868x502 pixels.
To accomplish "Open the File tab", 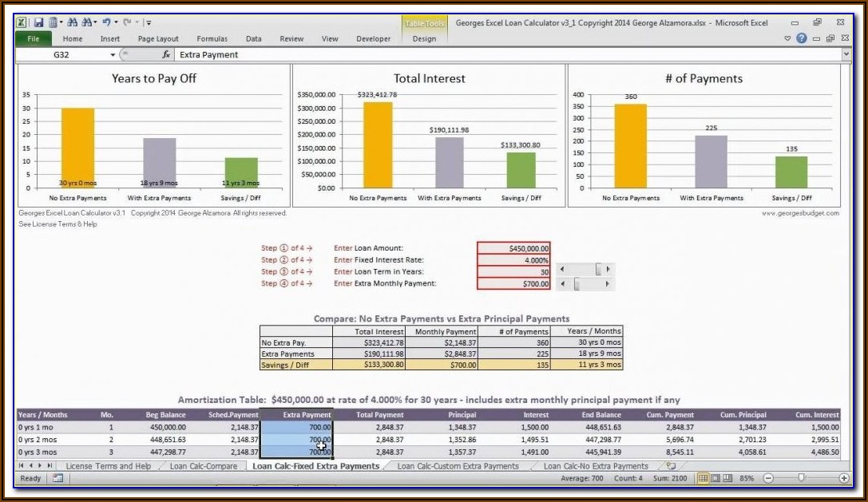I will pos(34,39).
